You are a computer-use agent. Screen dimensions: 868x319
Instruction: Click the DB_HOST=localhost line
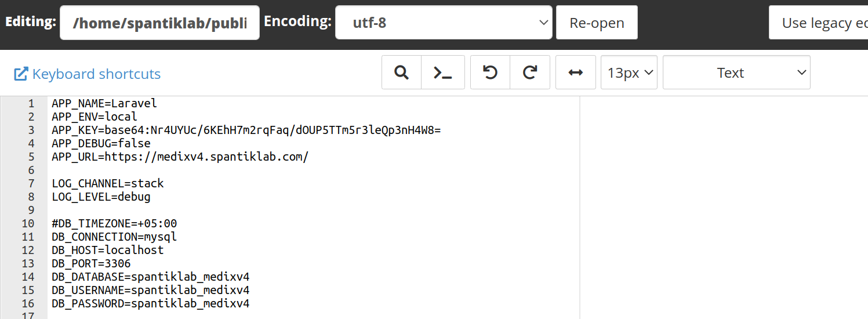pos(108,250)
